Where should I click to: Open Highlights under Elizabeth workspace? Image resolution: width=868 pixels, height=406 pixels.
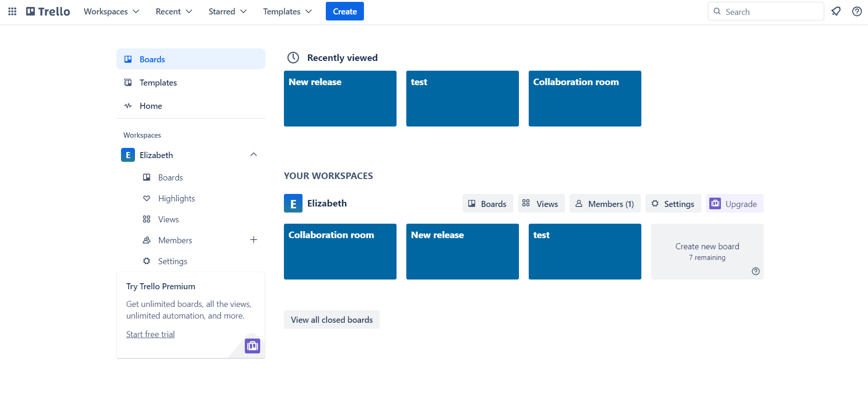pos(176,199)
